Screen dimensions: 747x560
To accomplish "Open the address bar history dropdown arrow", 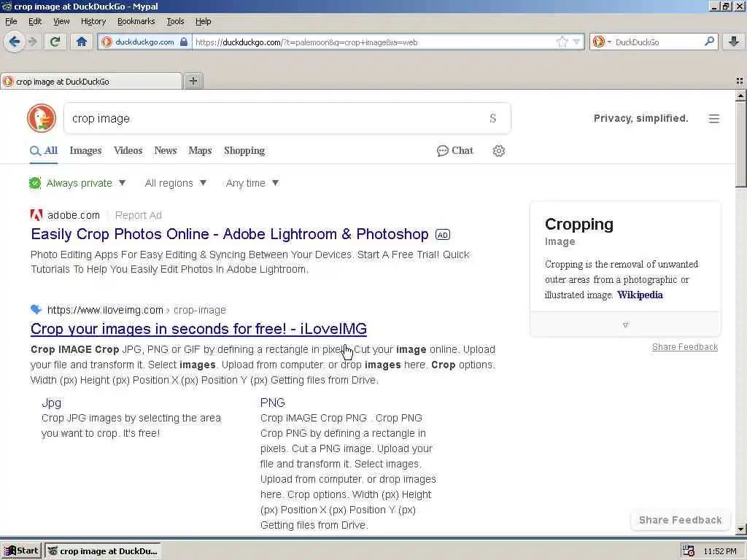I will 576,42.
